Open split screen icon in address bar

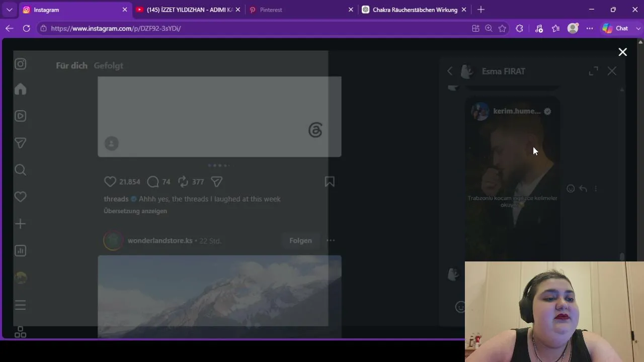475,29
